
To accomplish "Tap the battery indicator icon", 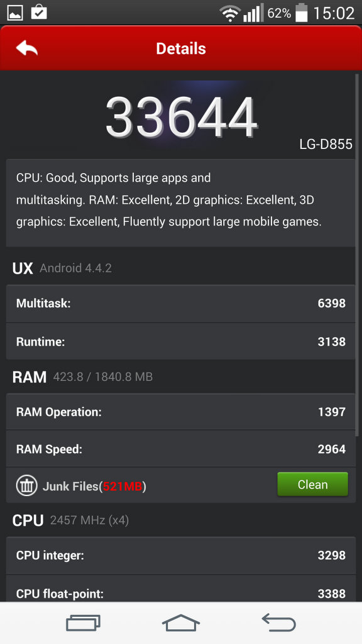I will point(301,13).
